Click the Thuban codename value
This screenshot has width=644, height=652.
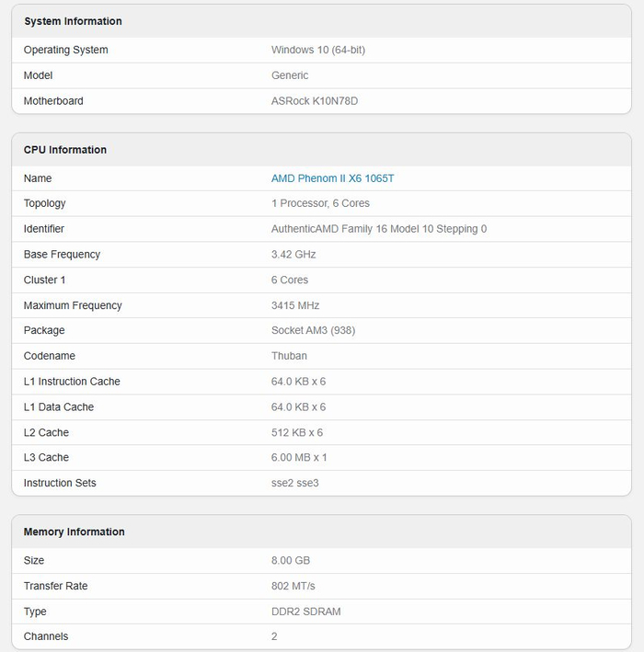pyautogui.click(x=289, y=356)
